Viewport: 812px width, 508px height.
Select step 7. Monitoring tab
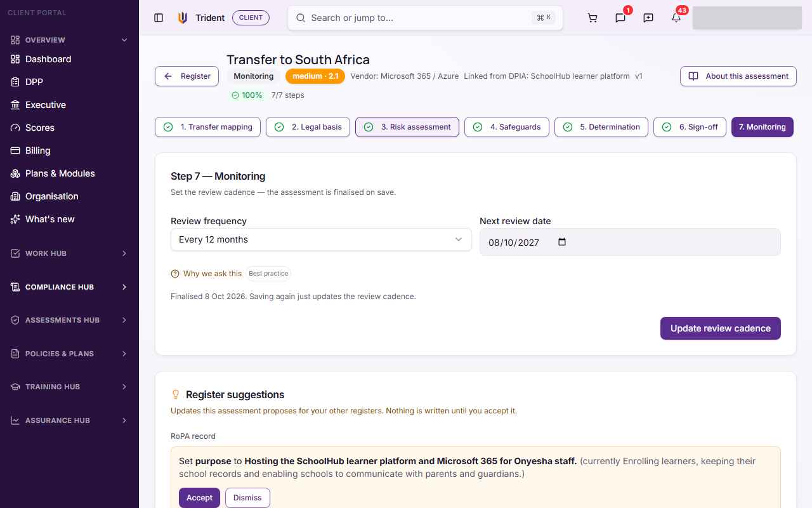[762, 127]
